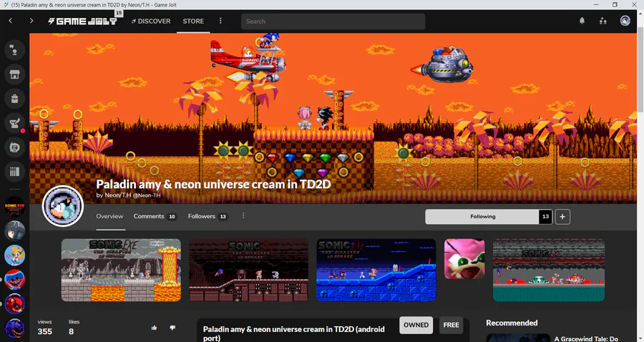Click the page vertical scrollbar

click(640, 71)
